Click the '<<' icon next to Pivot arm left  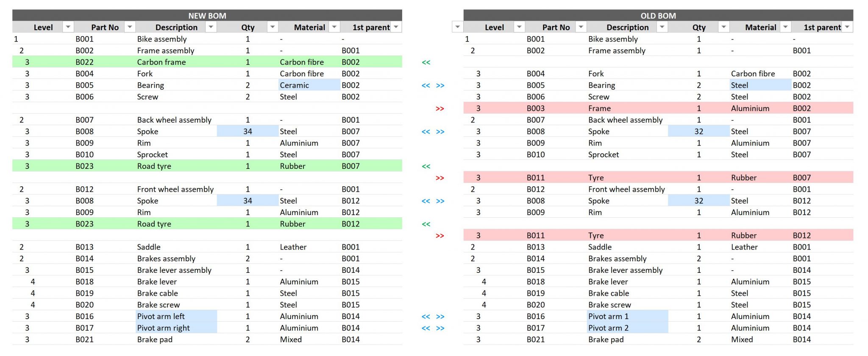tap(426, 316)
